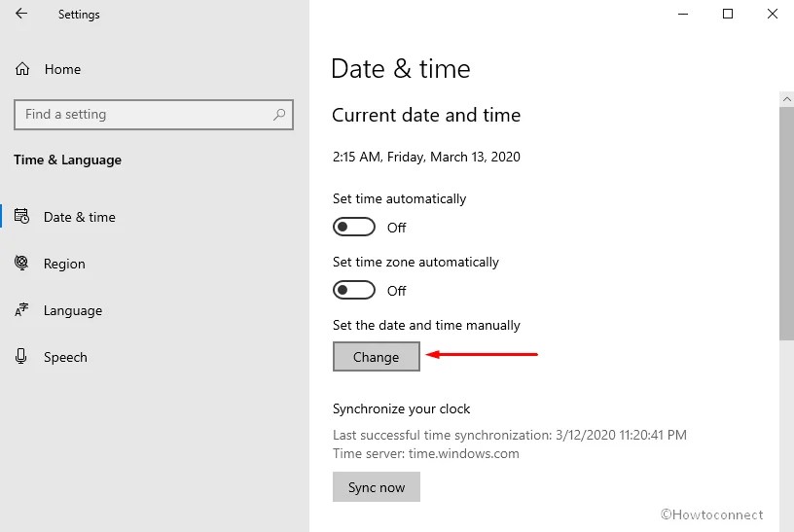
Task: Click 'Time server: time.windows.com' text
Action: (426, 453)
